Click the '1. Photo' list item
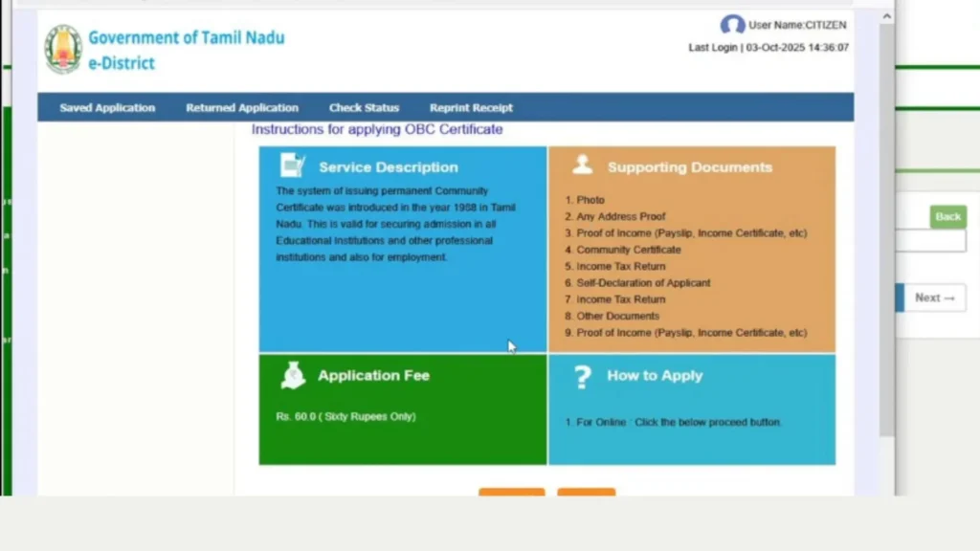 point(585,200)
